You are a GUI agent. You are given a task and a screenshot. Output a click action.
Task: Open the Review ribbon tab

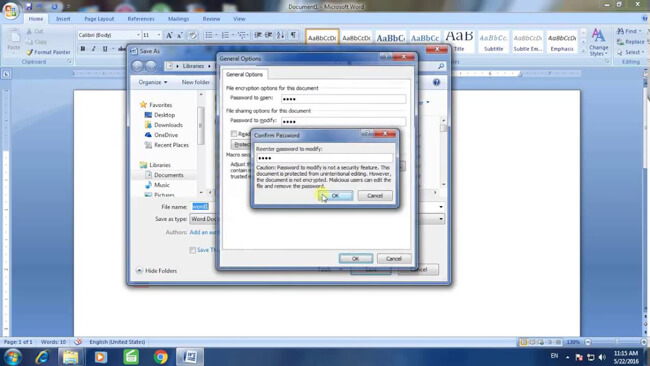point(211,19)
